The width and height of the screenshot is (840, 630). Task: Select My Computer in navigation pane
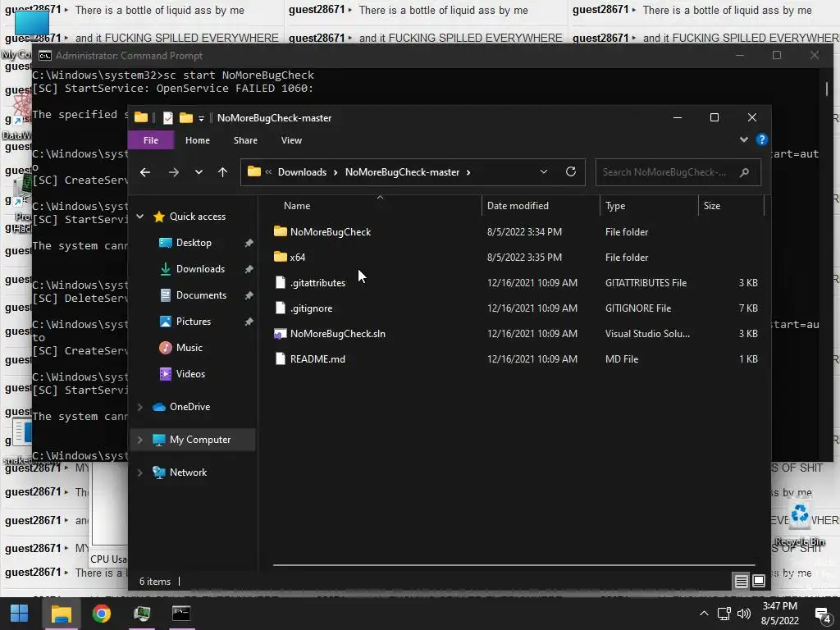click(x=200, y=440)
